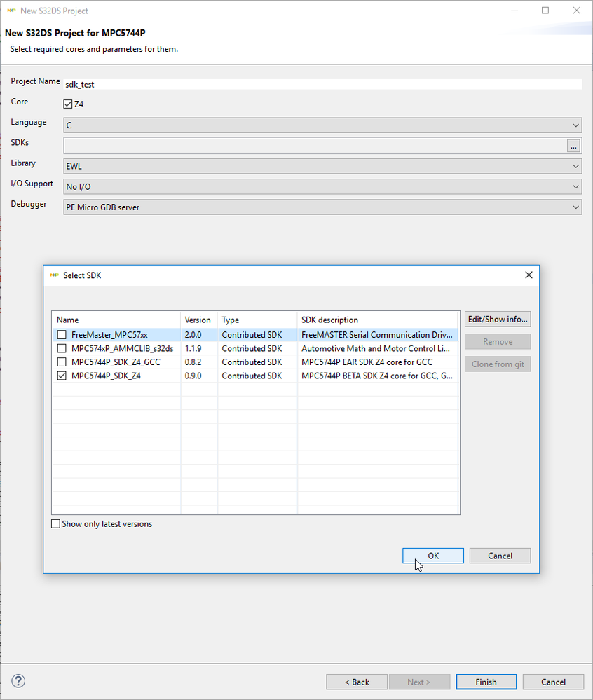Click the Next button
The image size is (593, 700).
[x=419, y=682]
